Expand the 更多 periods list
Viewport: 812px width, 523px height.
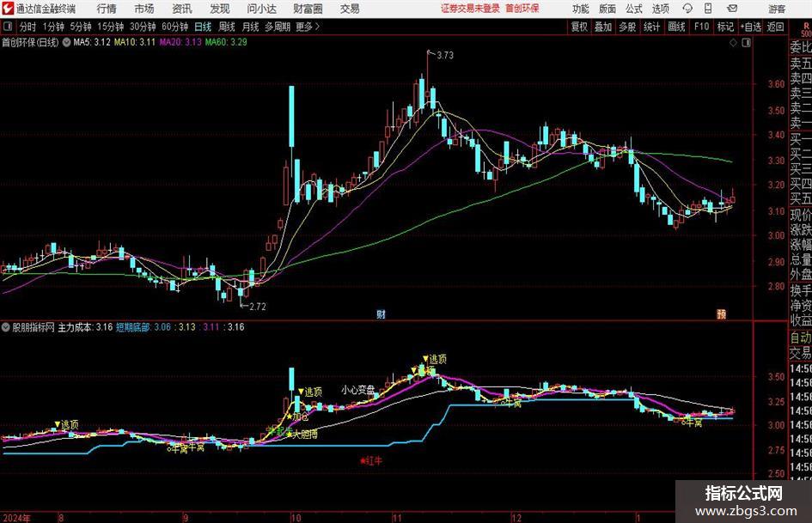[x=308, y=27]
